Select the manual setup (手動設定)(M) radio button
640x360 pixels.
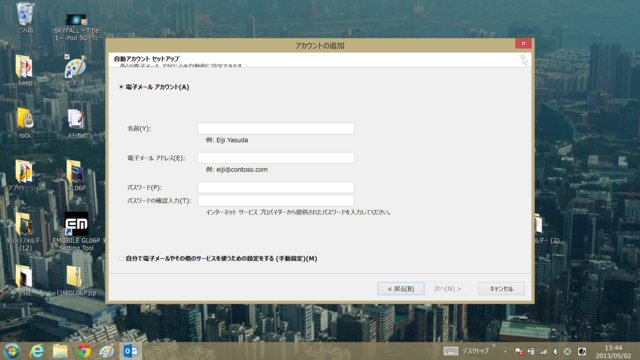pos(121,258)
